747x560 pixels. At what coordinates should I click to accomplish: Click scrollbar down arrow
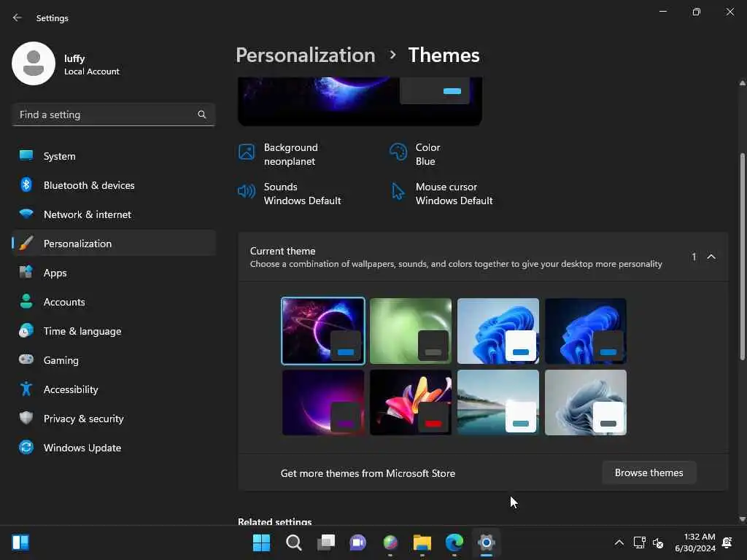pyautogui.click(x=742, y=518)
